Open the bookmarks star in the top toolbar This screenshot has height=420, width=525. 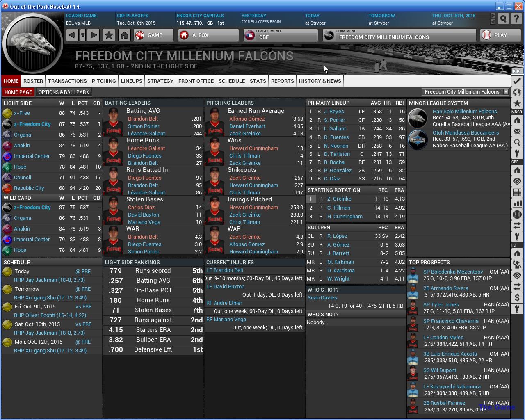[x=109, y=35]
